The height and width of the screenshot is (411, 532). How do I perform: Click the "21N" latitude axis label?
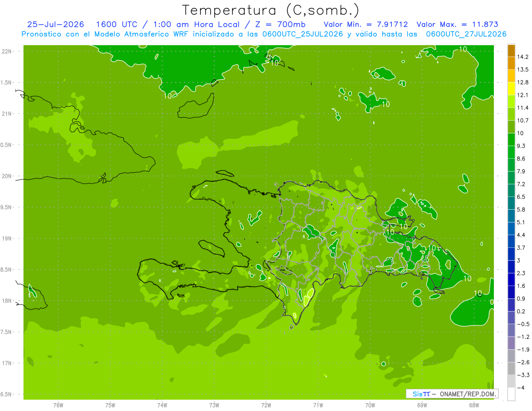point(7,114)
